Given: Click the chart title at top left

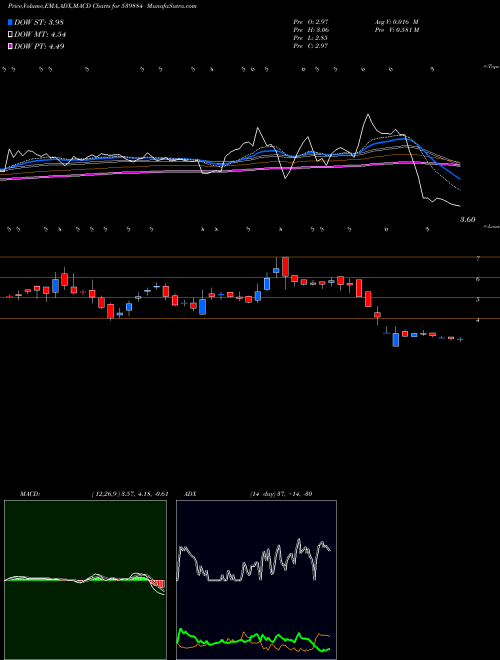Looking at the screenshot, I should [102, 6].
